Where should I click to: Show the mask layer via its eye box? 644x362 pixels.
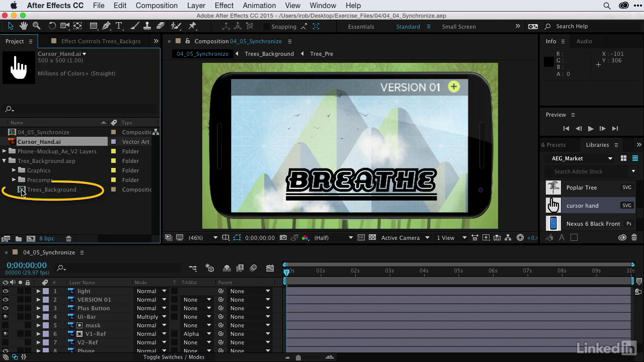tap(6, 325)
